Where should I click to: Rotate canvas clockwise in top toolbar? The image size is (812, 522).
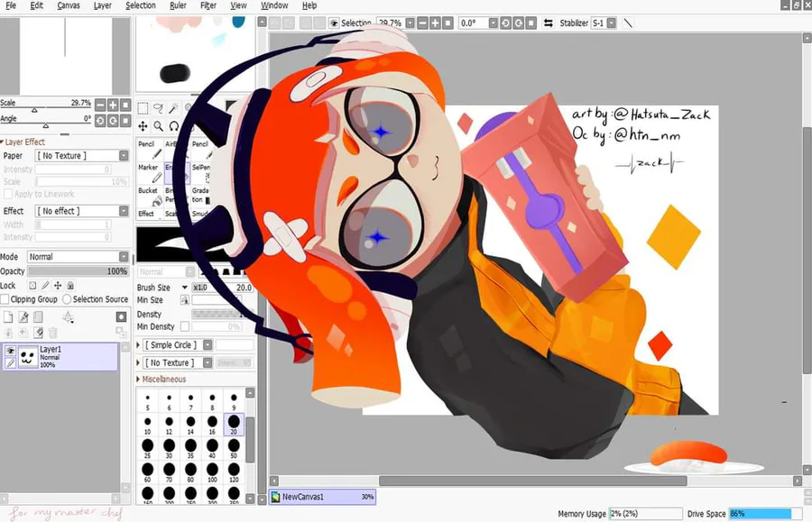[518, 23]
